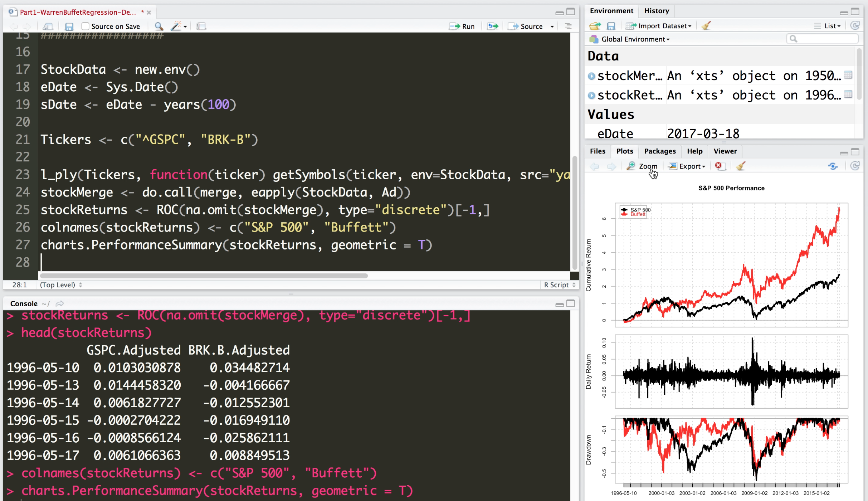Minimize the Console pane
The width and height of the screenshot is (868, 501).
pos(560,304)
